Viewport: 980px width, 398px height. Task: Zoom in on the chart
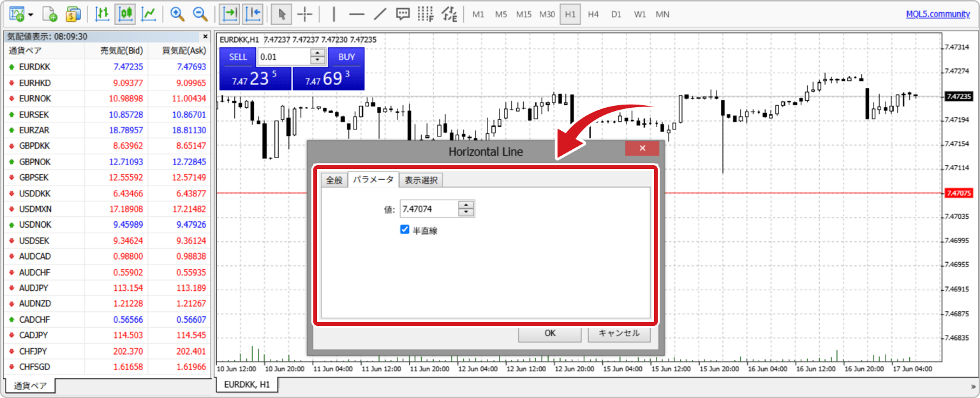(178, 13)
